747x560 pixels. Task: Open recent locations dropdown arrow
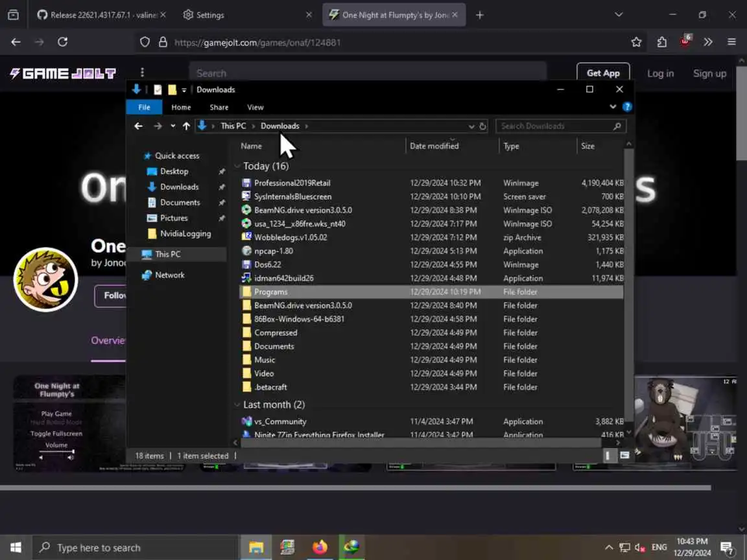(x=172, y=126)
